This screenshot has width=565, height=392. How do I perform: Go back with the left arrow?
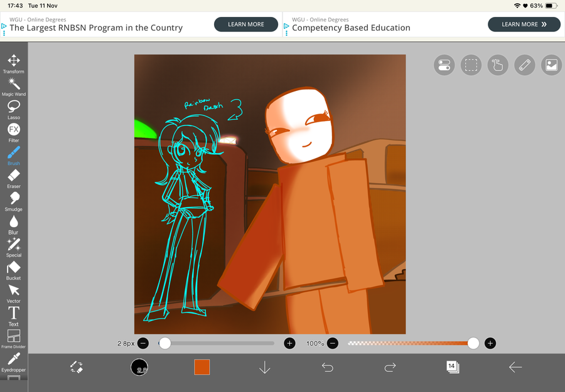point(515,367)
